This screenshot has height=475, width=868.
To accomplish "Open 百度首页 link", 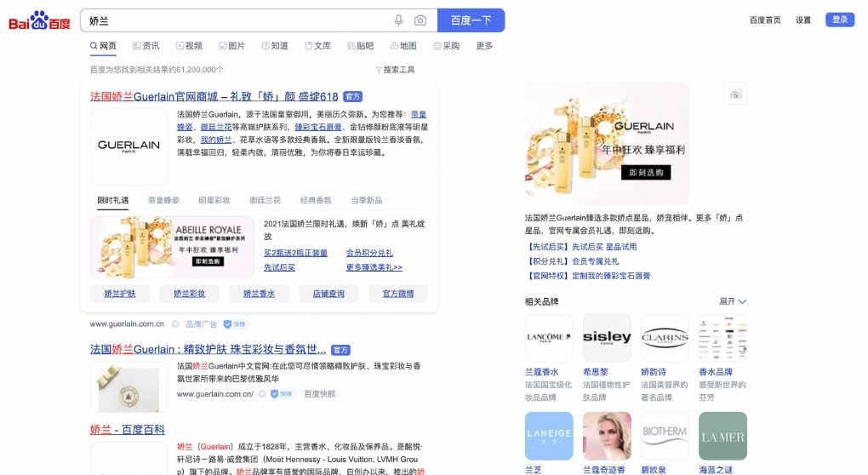I will click(x=765, y=20).
